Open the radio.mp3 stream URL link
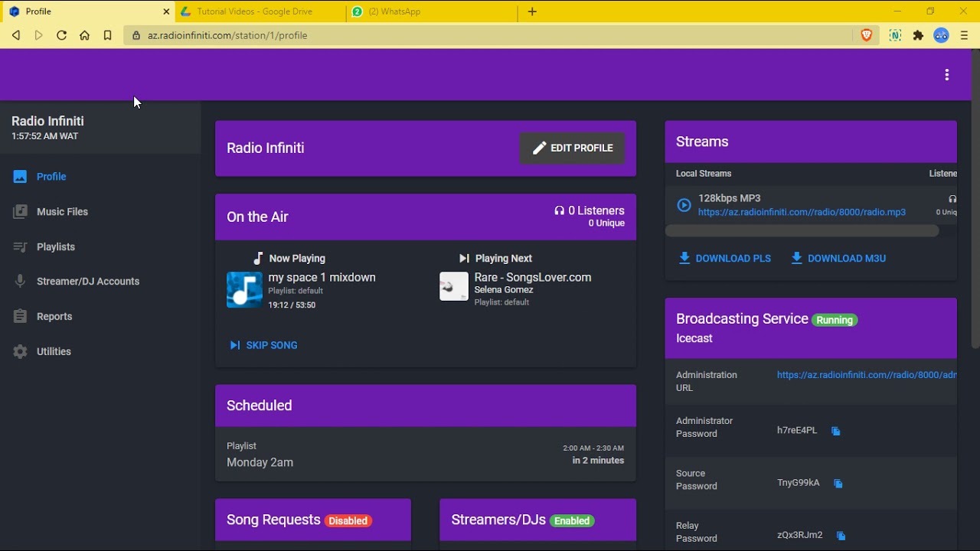The width and height of the screenshot is (980, 551). [802, 212]
